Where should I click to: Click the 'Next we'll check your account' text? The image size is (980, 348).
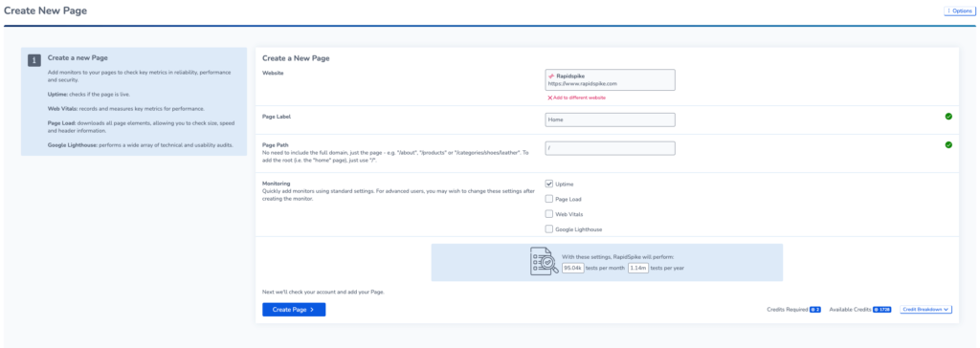[x=323, y=292]
